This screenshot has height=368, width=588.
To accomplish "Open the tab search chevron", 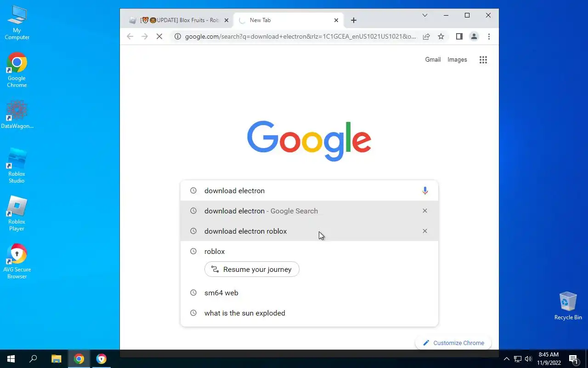I will (425, 15).
